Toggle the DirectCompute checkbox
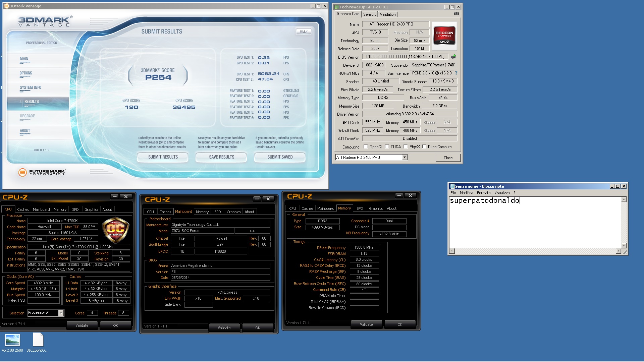 424,147
